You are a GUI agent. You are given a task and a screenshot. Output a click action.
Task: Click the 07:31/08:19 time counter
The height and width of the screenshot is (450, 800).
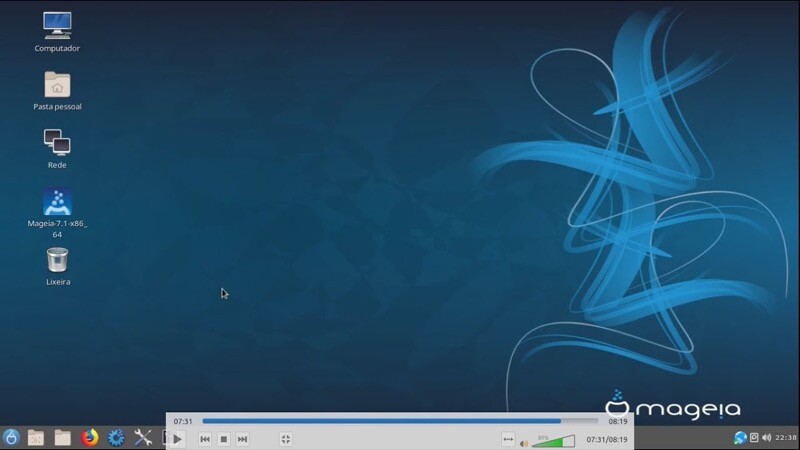pos(607,439)
